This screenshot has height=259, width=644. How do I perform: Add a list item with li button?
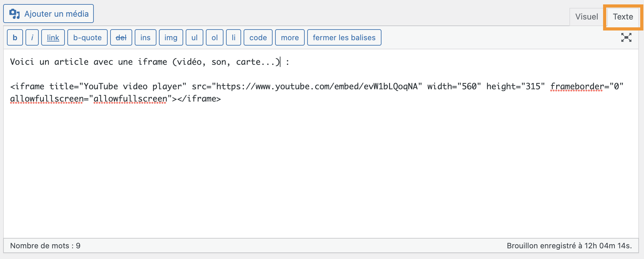pos(233,38)
